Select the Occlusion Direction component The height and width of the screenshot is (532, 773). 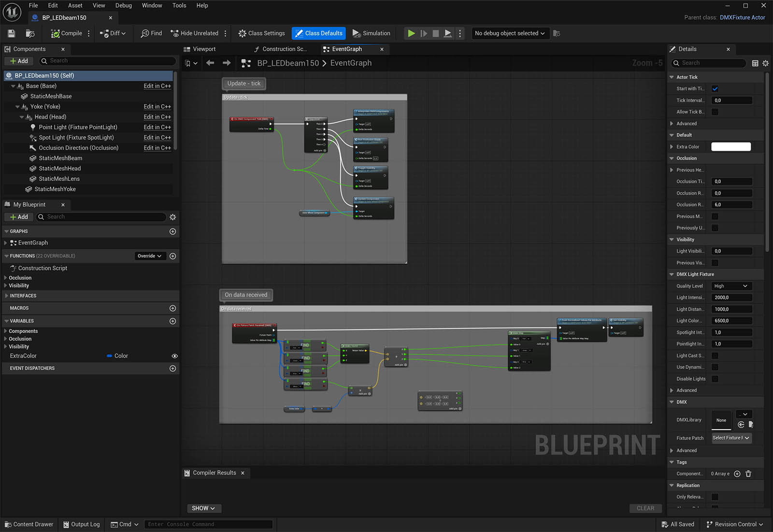coord(78,148)
